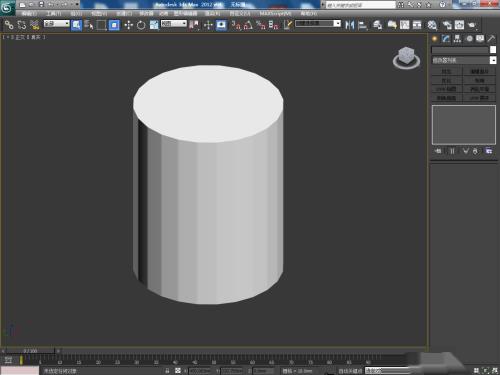Click the Align tool icon
Screen dimensions: 500x375
pyautogui.click(x=362, y=25)
